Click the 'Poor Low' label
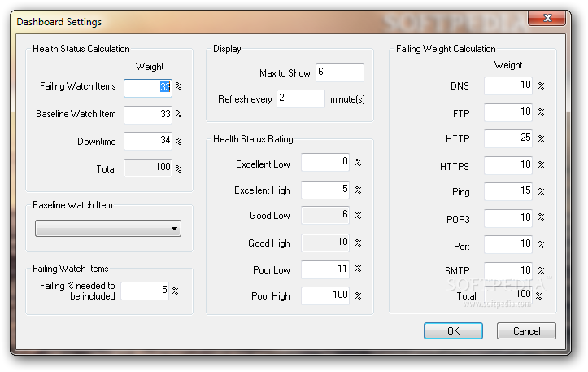 tap(271, 270)
